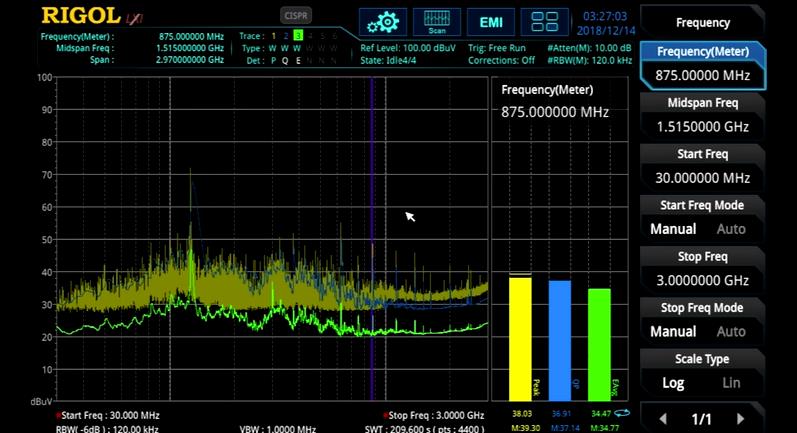The width and height of the screenshot is (797, 433).
Task: Select the Frequency(Meter) menu item
Action: [702, 64]
